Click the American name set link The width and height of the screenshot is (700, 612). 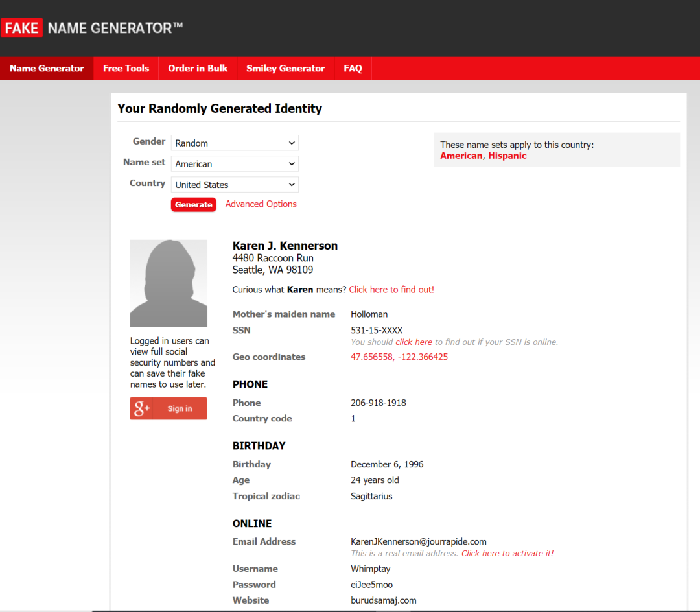coord(461,156)
